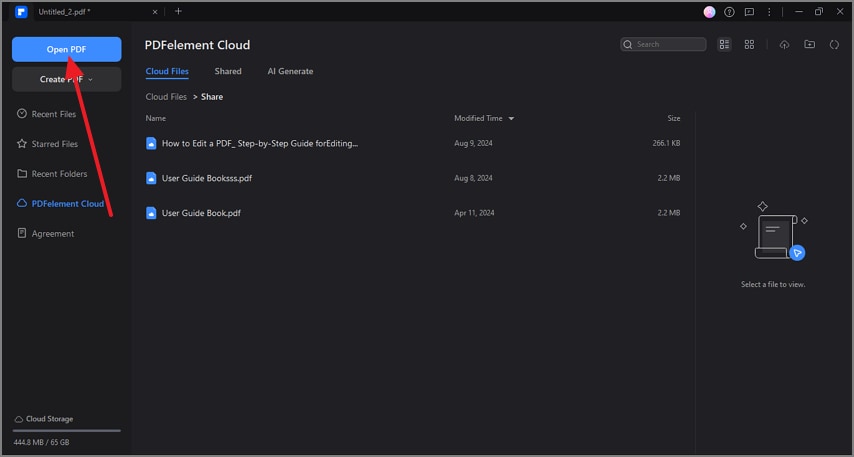This screenshot has width=854, height=457.
Task: Add a new tab with plus icon
Action: [x=178, y=11]
